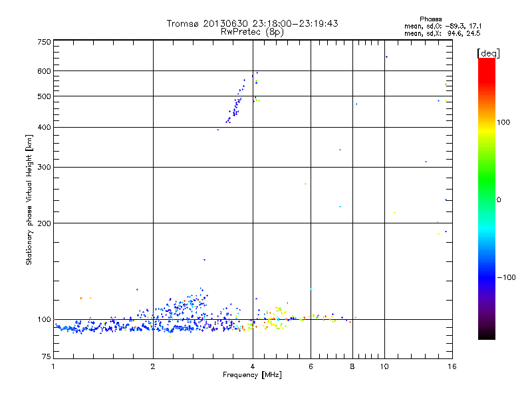532x399 pixels.
Task: Click the 'Stationary phase Virtual Height [km]' axis title
Action: (29, 199)
